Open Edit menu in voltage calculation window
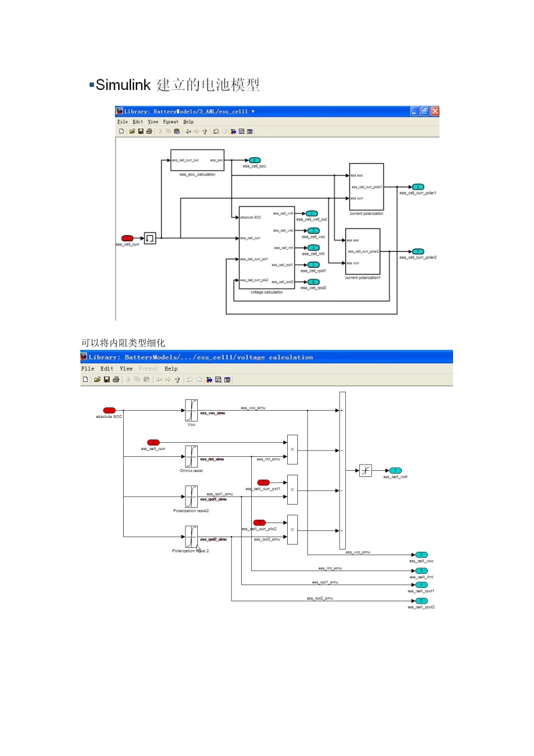 (107, 369)
